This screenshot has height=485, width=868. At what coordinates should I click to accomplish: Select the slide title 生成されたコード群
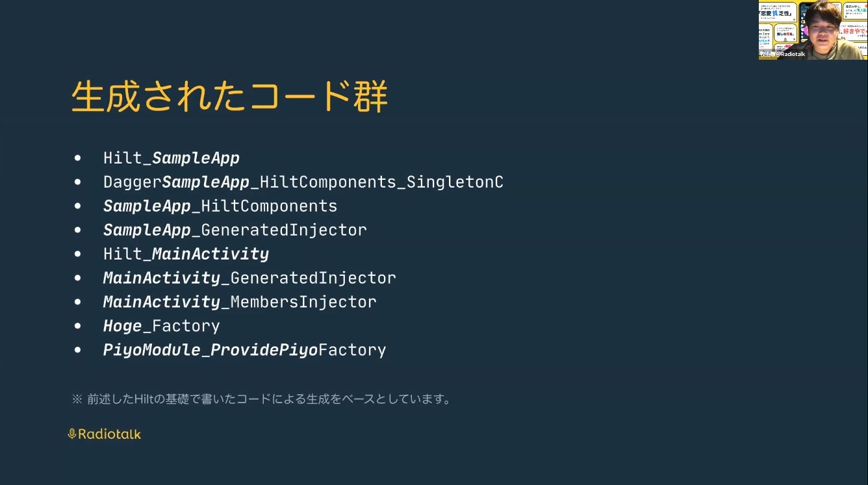tap(229, 97)
